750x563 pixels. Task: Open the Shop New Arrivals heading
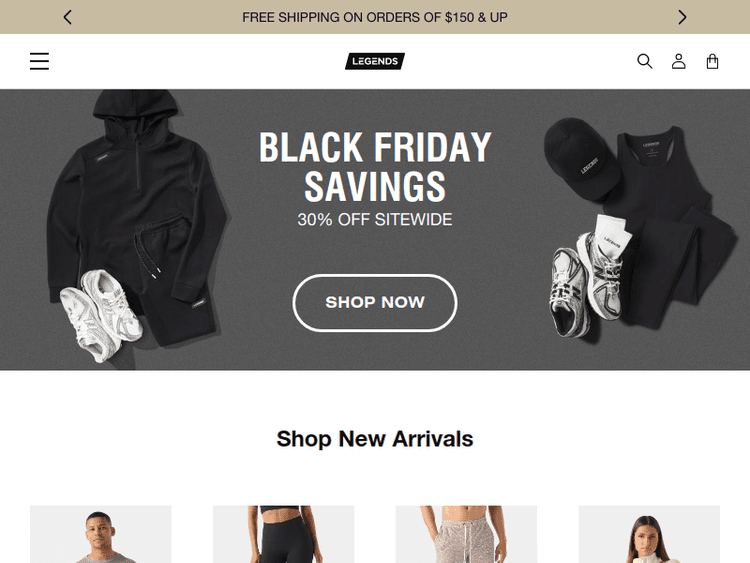click(x=375, y=439)
